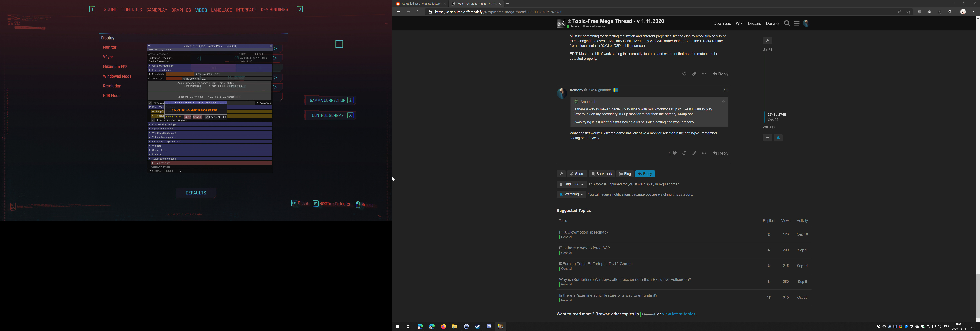Open Windows Start menu
980x331 pixels.
click(397, 326)
